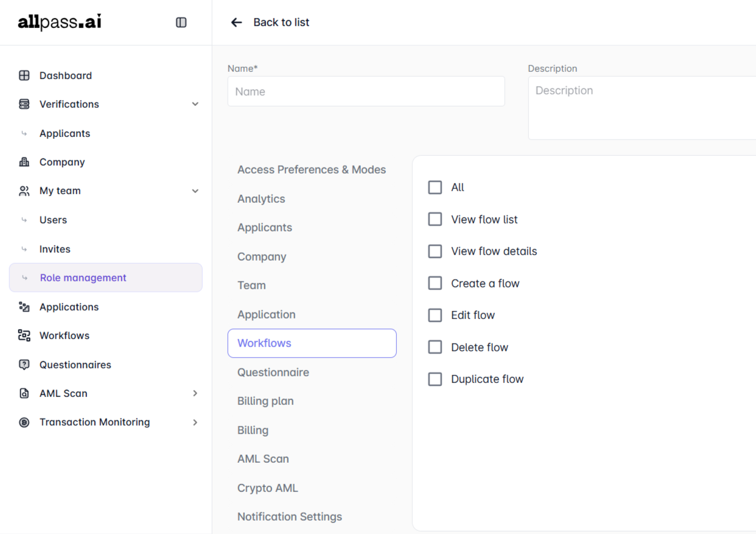Viewport: 756px width, 534px height.
Task: Collapse the sidebar with panel icon
Action: click(x=181, y=23)
